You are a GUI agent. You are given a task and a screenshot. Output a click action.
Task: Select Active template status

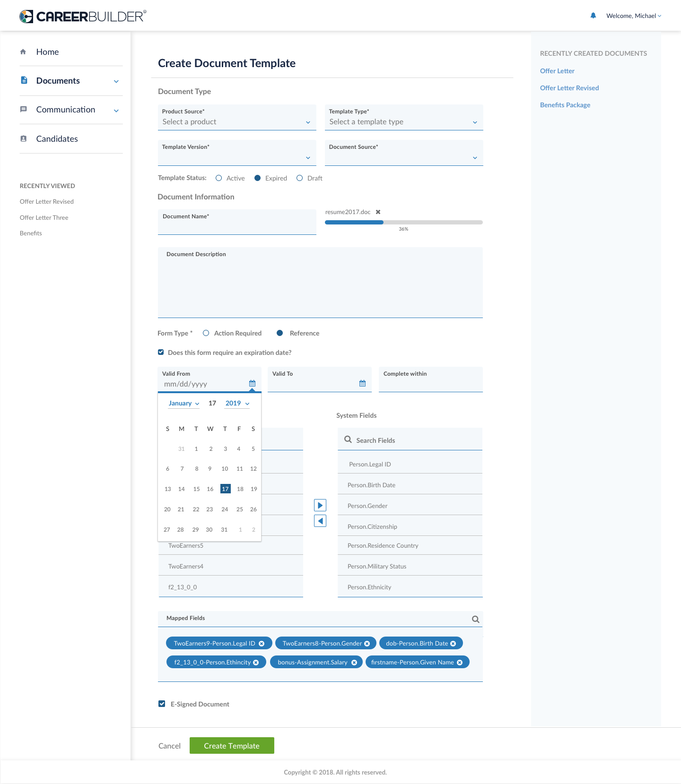[x=218, y=178]
